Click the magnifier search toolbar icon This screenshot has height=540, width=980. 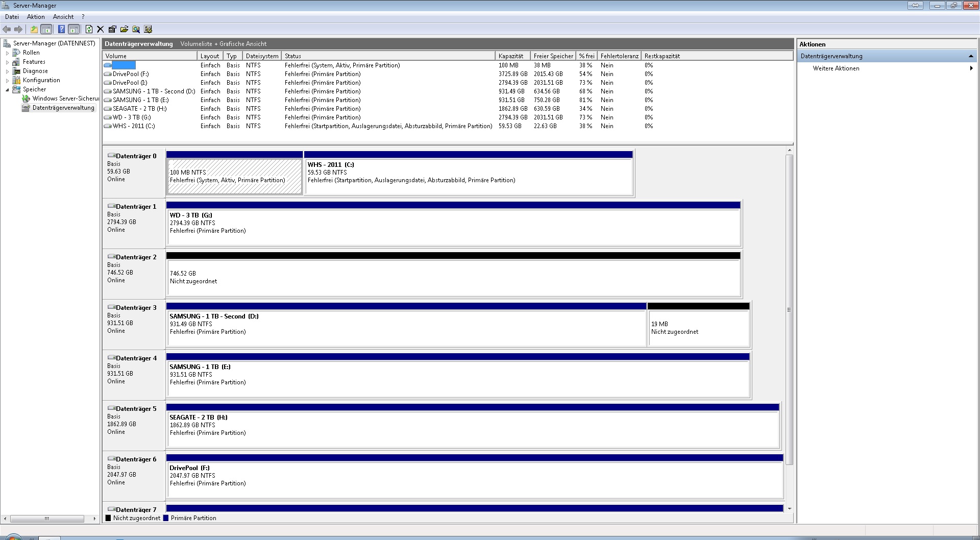[136, 29]
